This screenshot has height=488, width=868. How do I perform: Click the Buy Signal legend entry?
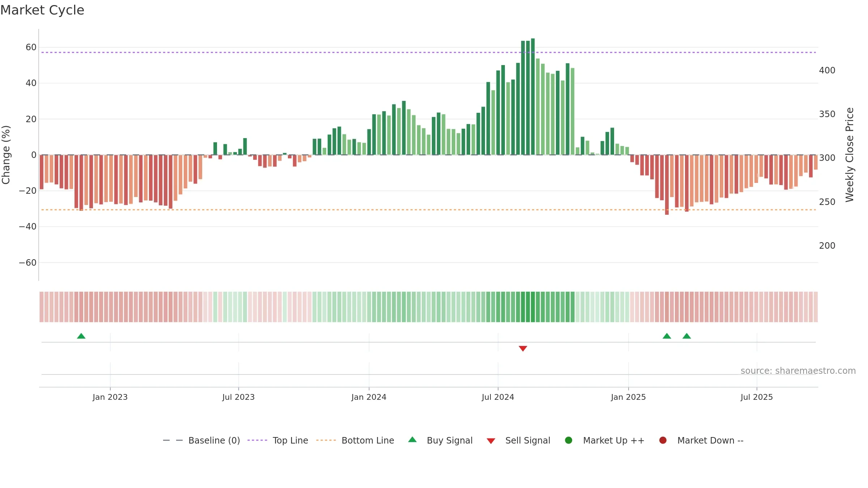(440, 440)
